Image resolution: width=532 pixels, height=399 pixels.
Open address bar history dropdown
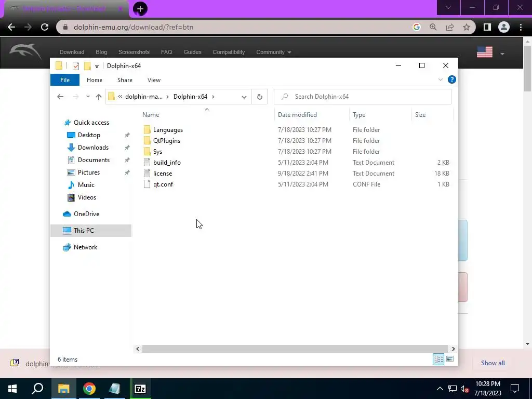[x=244, y=97]
